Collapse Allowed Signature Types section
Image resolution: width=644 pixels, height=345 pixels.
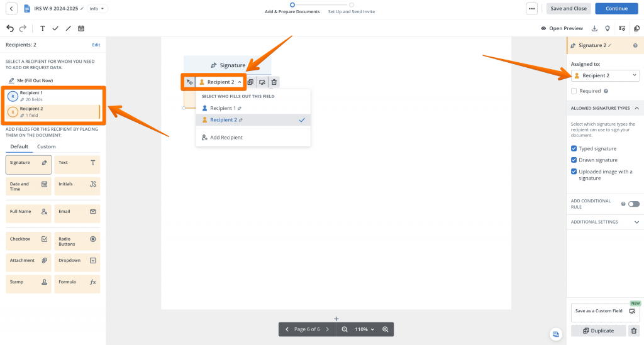click(636, 108)
